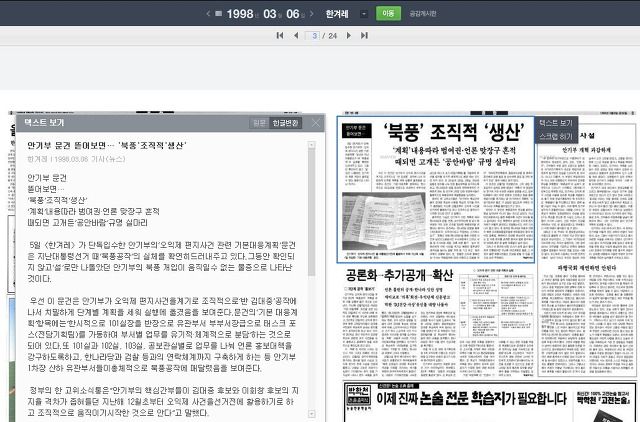Click the 한겨레 1998.03.06 기사(뉴스) byline

click(x=76, y=159)
